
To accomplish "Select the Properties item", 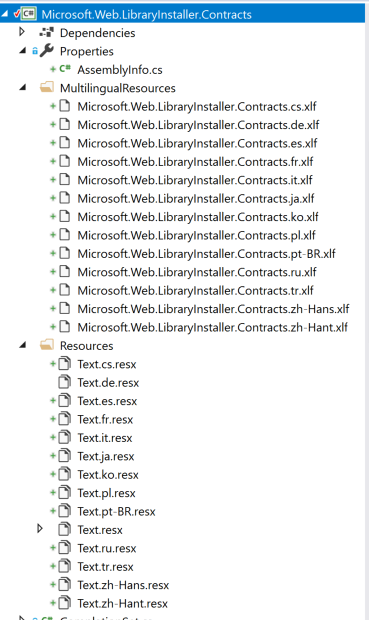I will (87, 51).
